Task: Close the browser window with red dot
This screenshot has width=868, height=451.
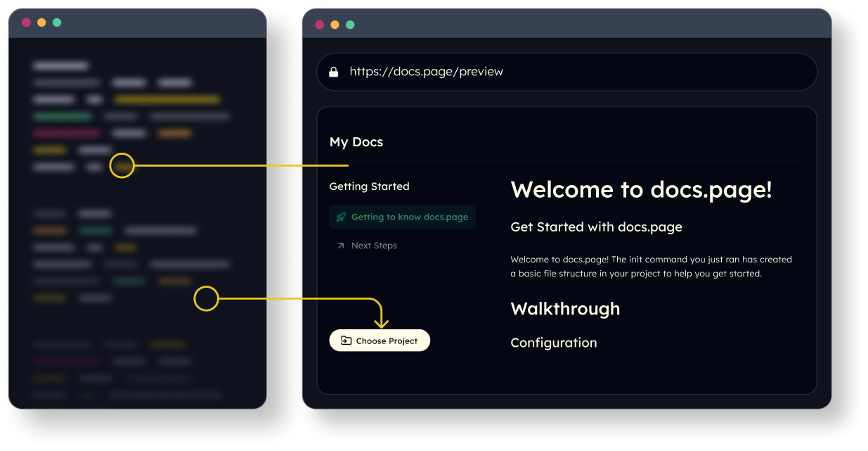Action: pyautogui.click(x=319, y=25)
